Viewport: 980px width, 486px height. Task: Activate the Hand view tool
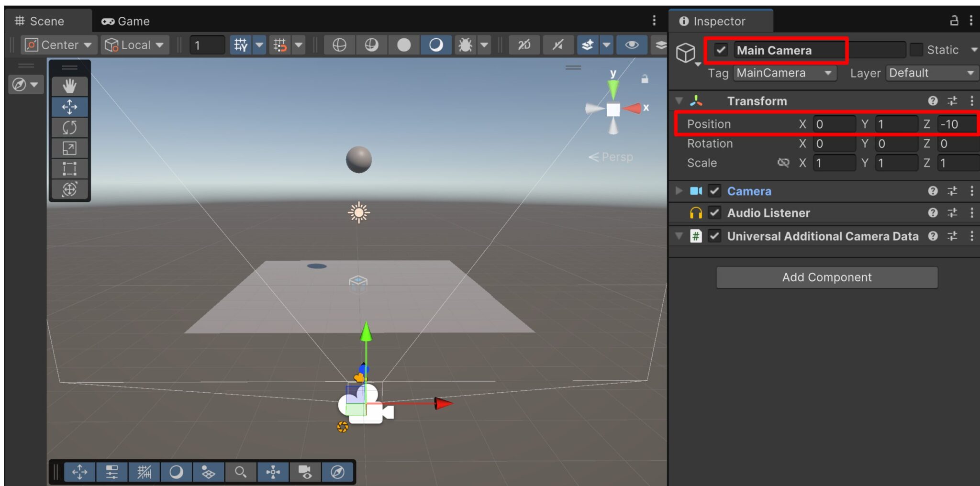coord(70,86)
